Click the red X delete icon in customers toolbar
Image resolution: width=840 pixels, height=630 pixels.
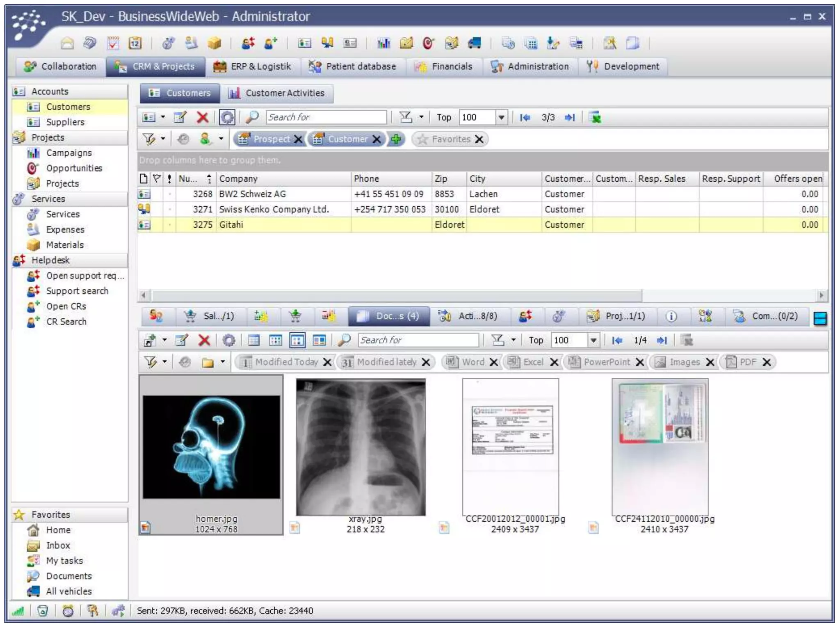point(202,117)
